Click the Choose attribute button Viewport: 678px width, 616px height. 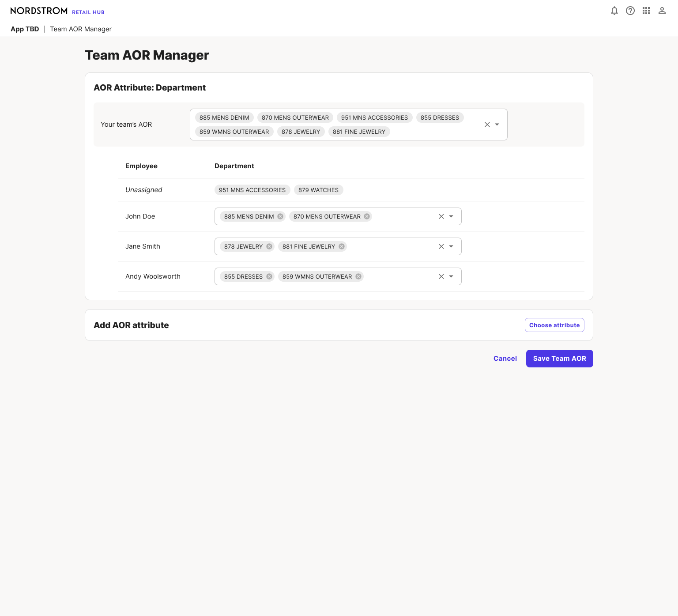(554, 325)
